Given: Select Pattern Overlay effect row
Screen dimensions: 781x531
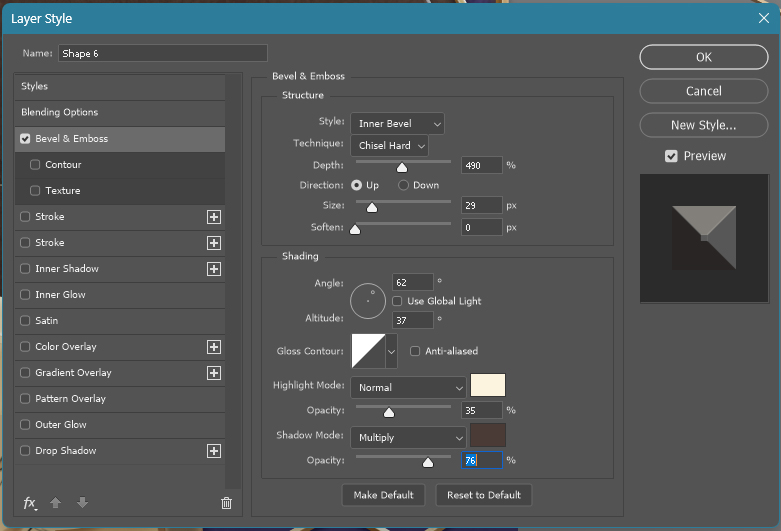Looking at the screenshot, I should pos(120,398).
